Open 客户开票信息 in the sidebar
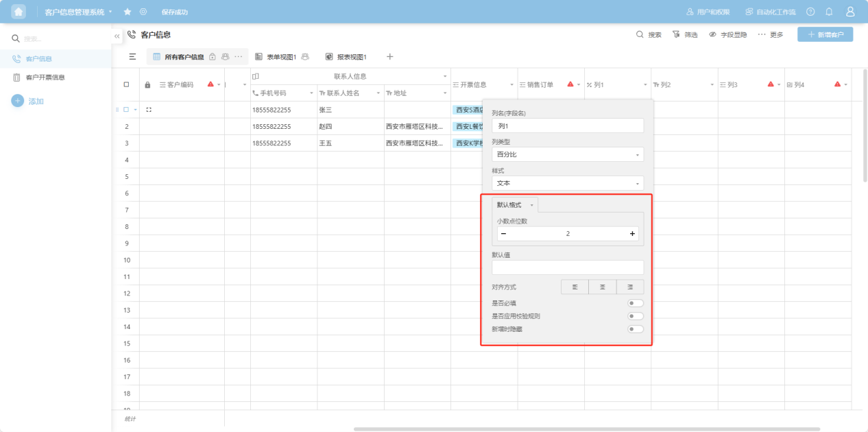This screenshot has height=432, width=868. tap(45, 77)
